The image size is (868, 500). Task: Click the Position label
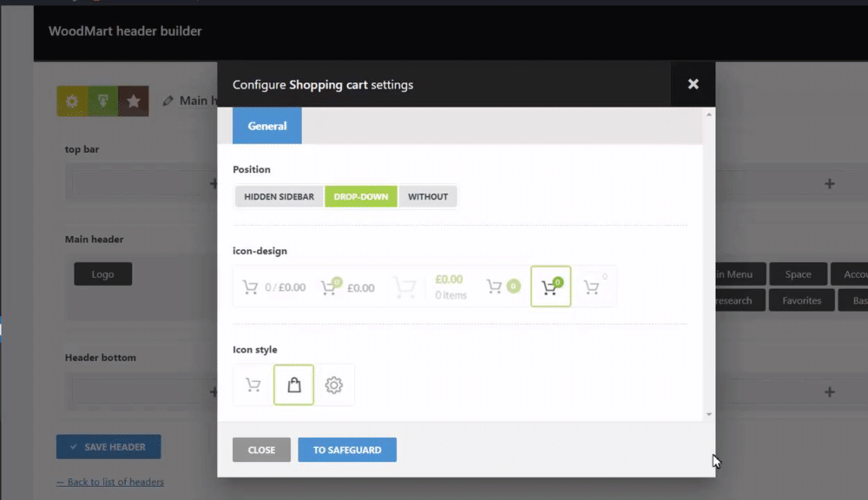(252, 169)
